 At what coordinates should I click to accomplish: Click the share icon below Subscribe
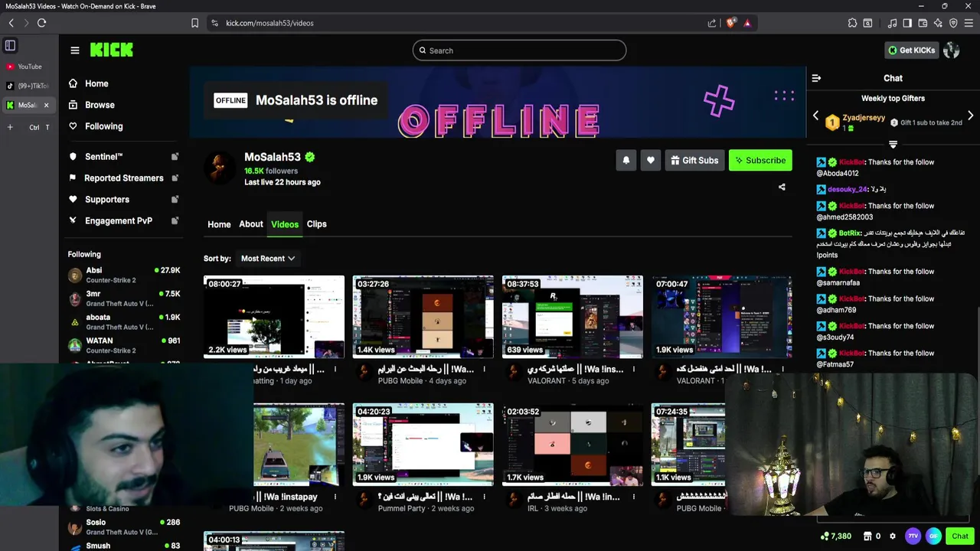782,187
